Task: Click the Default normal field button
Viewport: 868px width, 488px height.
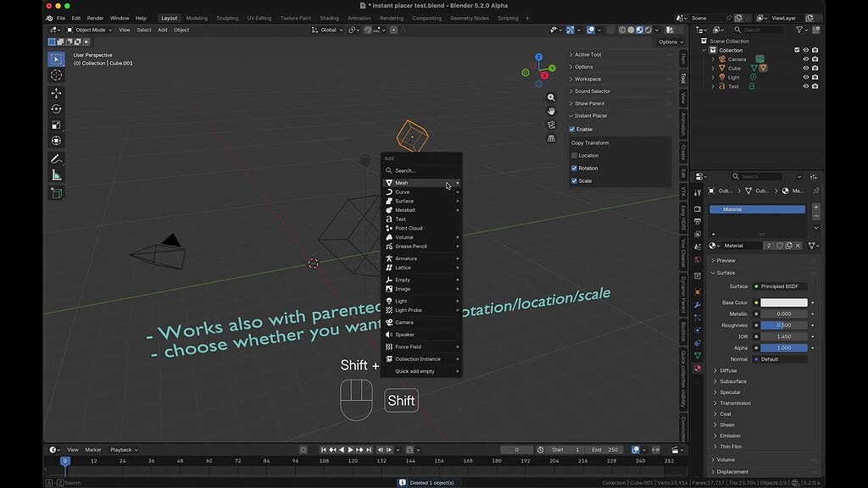Action: [x=780, y=359]
